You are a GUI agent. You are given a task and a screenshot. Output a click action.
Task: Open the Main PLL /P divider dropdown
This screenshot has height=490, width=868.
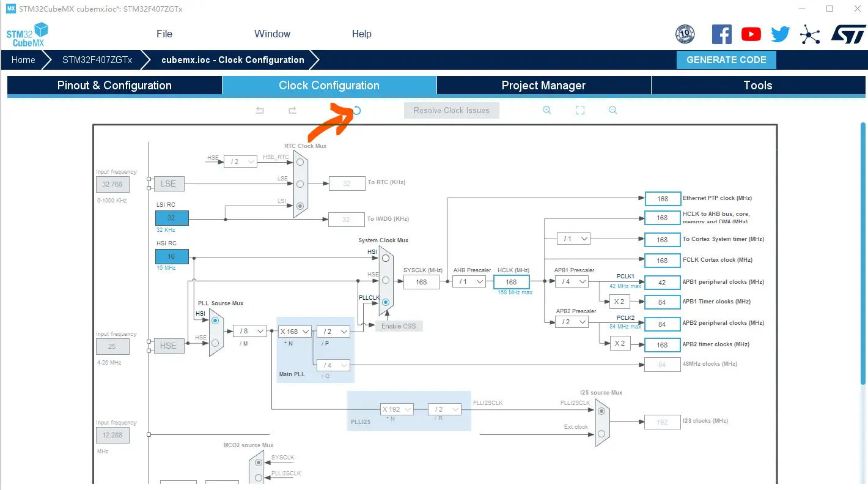[333, 332]
